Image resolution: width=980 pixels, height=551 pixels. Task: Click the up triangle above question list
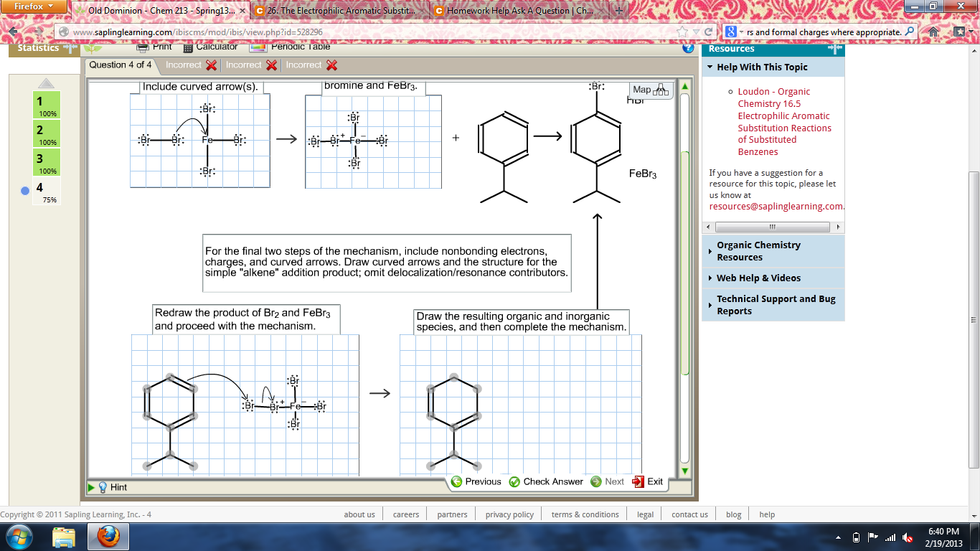point(46,83)
